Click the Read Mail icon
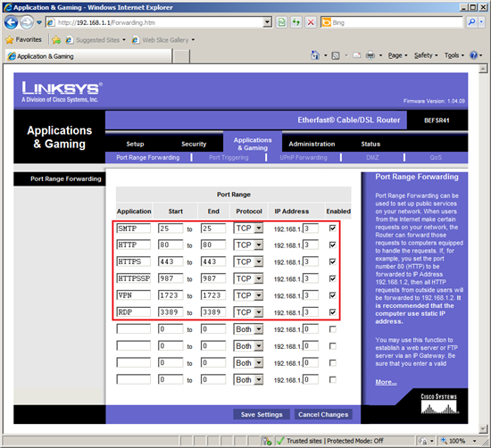The image size is (491, 448). (357, 55)
